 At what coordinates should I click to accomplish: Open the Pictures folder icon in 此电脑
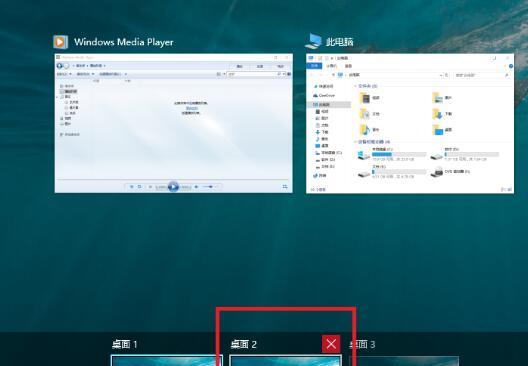[437, 98]
